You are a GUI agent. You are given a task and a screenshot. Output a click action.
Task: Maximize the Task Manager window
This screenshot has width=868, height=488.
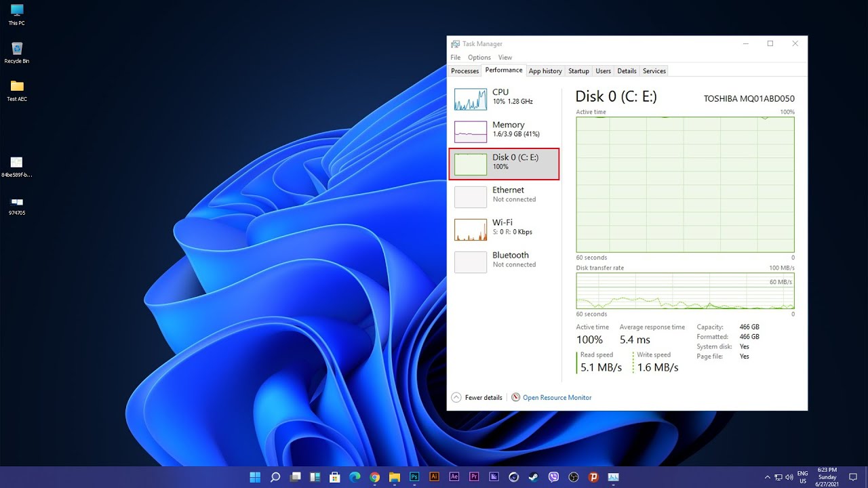pyautogui.click(x=770, y=44)
